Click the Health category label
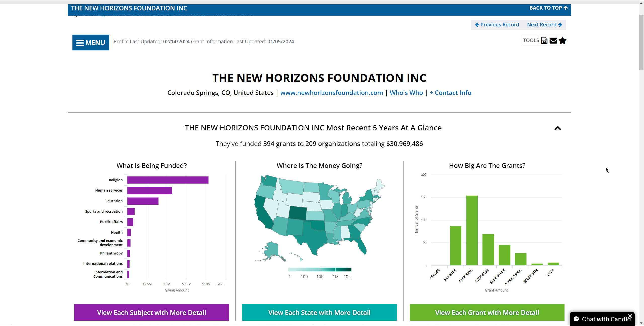644x326 pixels. point(117,232)
